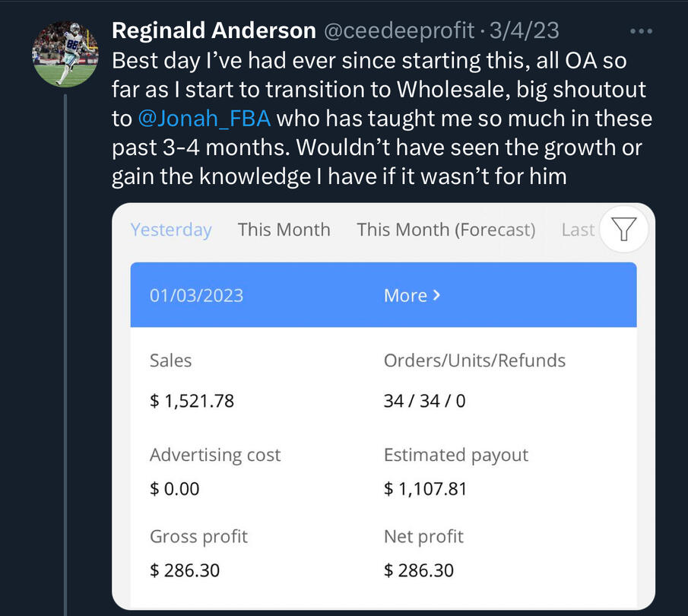Click the Estimated payout $ 1,107.81 value
688x616 pixels.
tap(425, 488)
